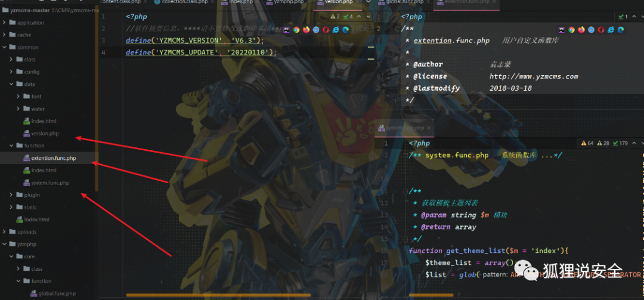Open extention.func.php in Chrome, right editor
This screenshot has width=644, height=300.
pyautogui.click(x=571, y=30)
